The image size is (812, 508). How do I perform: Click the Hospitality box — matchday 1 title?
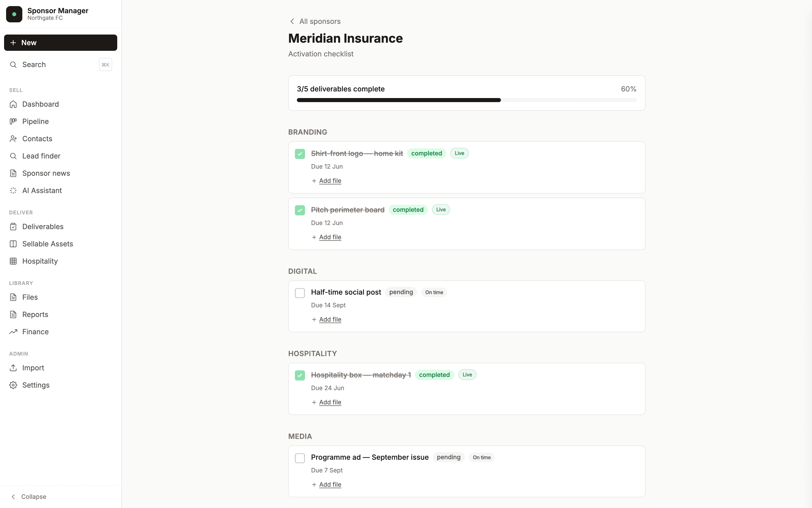pyautogui.click(x=361, y=375)
